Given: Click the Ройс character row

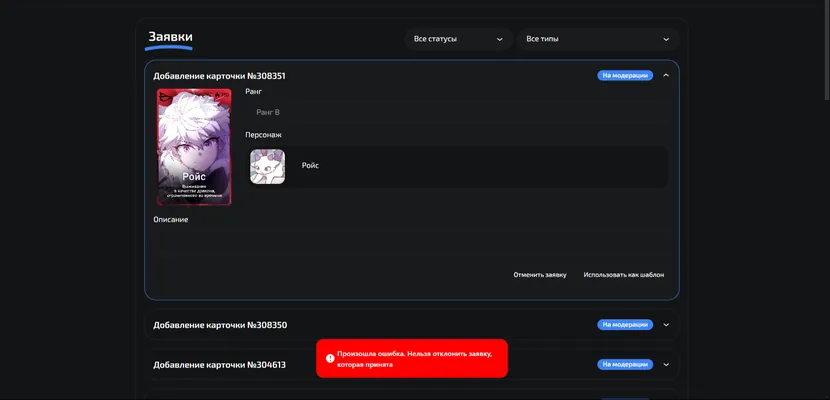Looking at the screenshot, I should pyautogui.click(x=457, y=167).
